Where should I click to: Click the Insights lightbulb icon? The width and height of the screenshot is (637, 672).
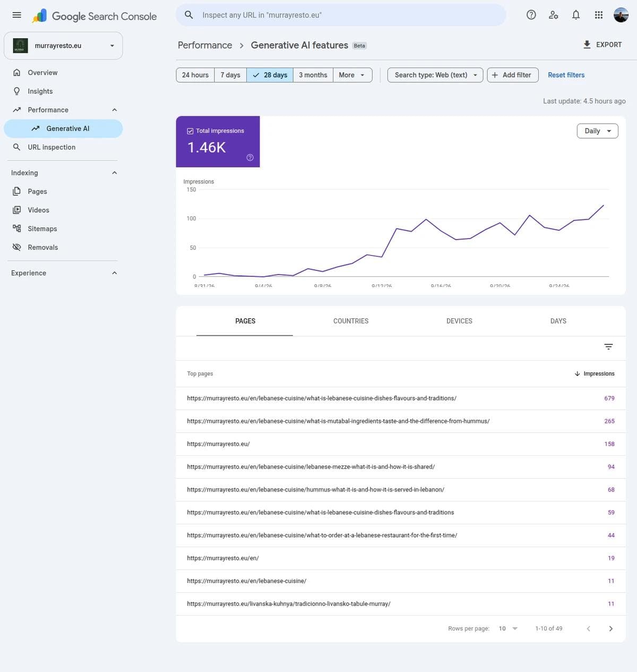[x=17, y=91]
